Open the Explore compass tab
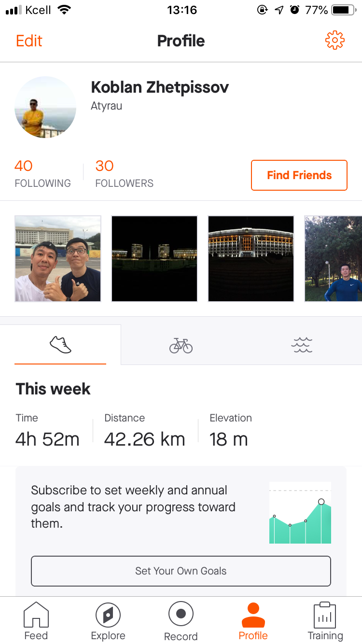 click(108, 621)
